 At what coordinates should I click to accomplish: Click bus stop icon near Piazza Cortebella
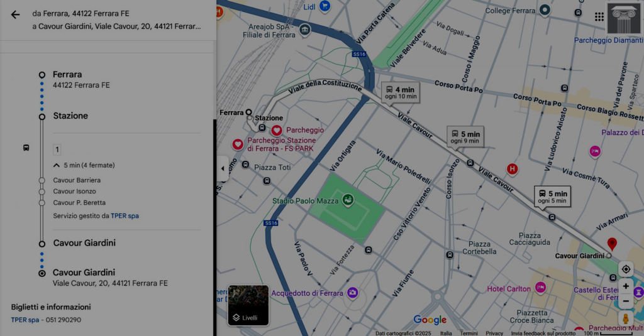tap(450, 255)
